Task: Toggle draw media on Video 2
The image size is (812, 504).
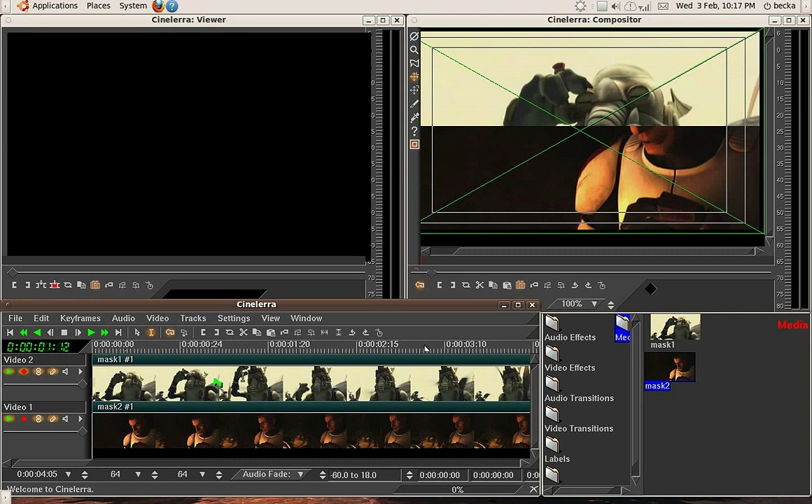Action: pyautogui.click(x=52, y=372)
